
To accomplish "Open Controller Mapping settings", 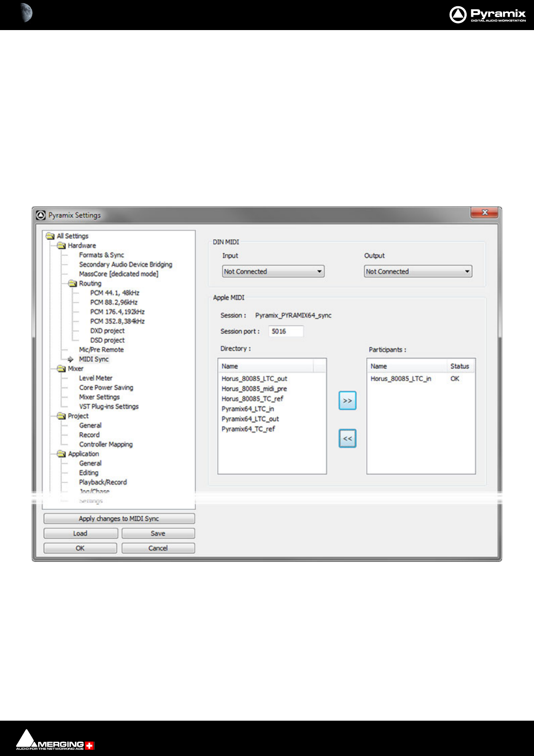I will click(x=106, y=444).
